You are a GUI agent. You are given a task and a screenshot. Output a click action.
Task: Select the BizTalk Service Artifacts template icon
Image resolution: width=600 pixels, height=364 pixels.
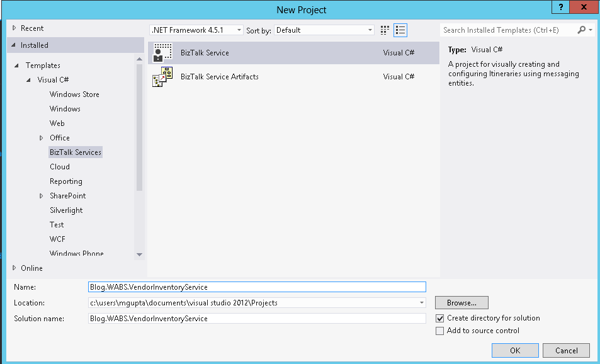[x=162, y=77]
